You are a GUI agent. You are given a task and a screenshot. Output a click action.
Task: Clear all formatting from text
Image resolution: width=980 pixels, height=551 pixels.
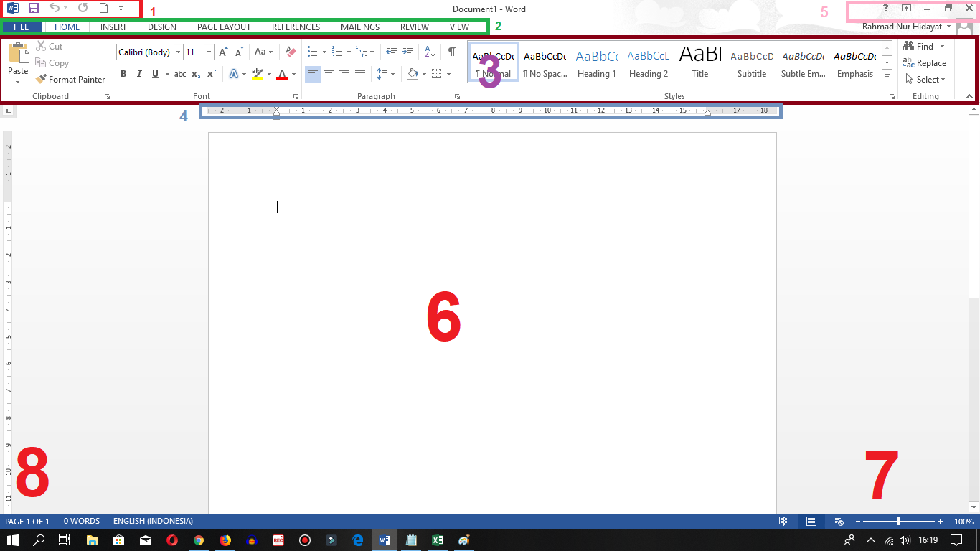tap(291, 52)
